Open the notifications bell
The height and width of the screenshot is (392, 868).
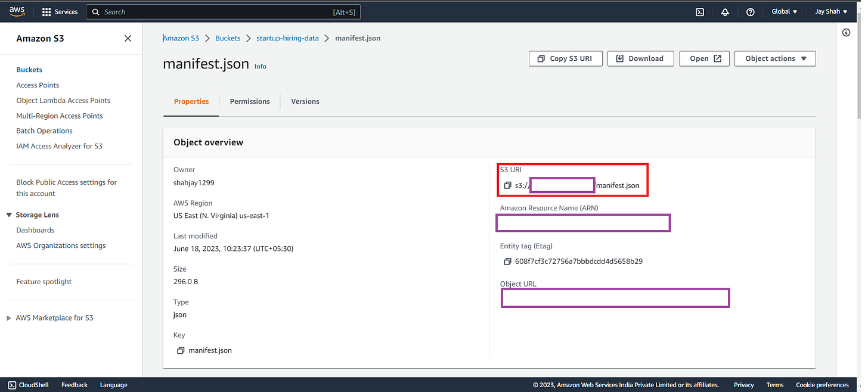[x=725, y=12]
